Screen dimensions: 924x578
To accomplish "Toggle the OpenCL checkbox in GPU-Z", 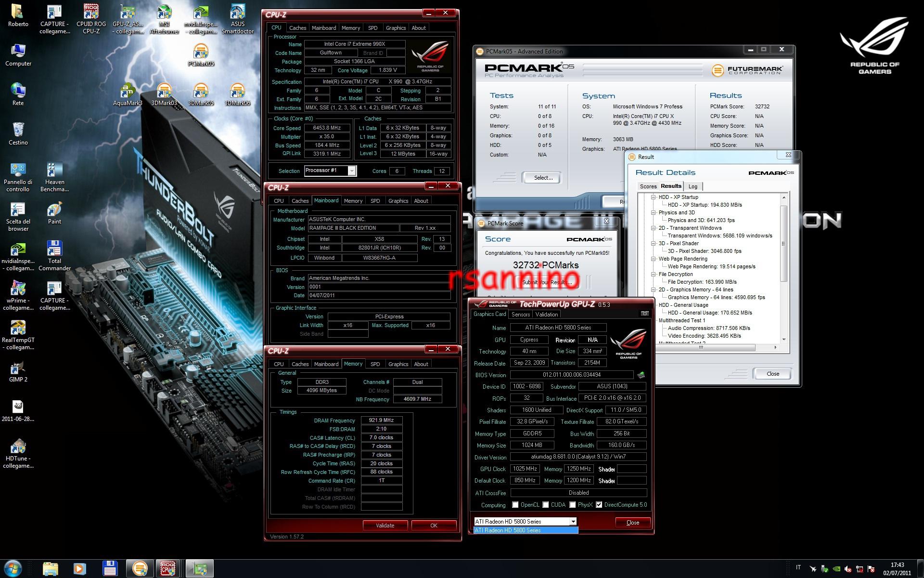I will click(x=515, y=505).
